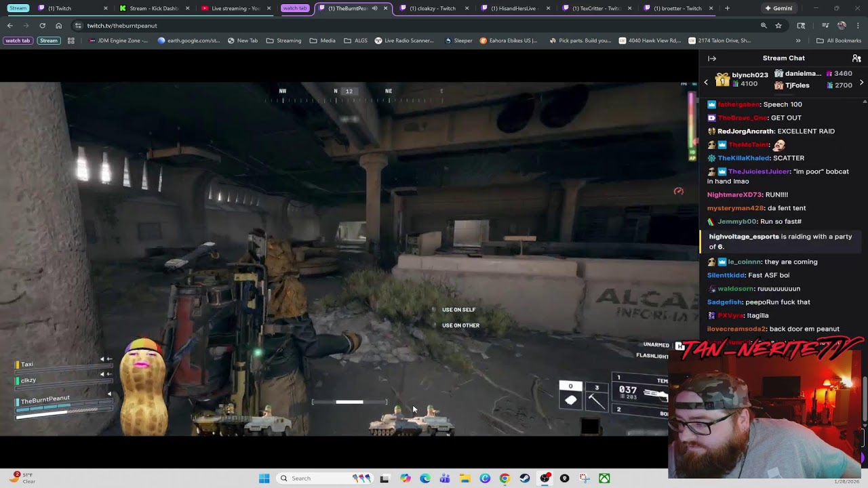868x488 pixels.
Task: Go back in browser history
Action: (x=9, y=26)
